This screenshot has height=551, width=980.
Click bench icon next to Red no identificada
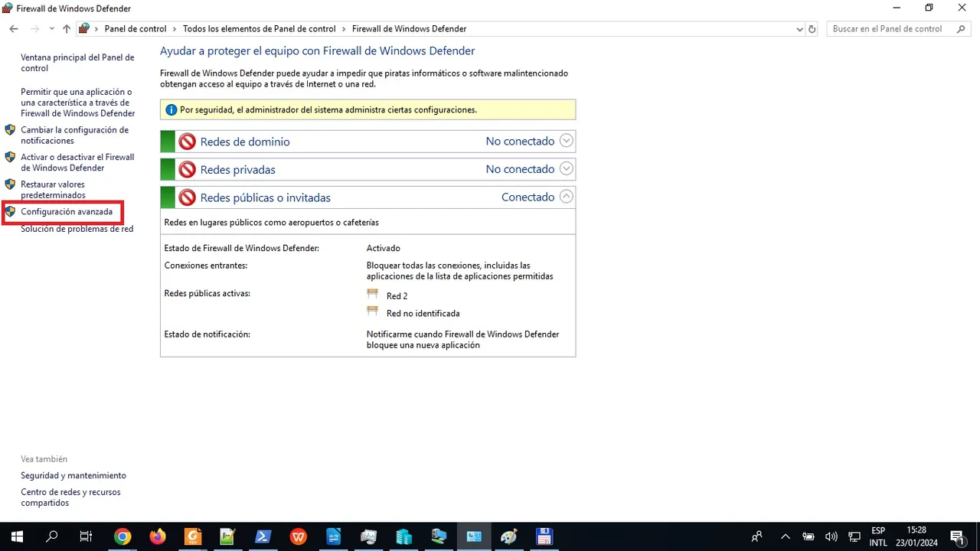(373, 311)
